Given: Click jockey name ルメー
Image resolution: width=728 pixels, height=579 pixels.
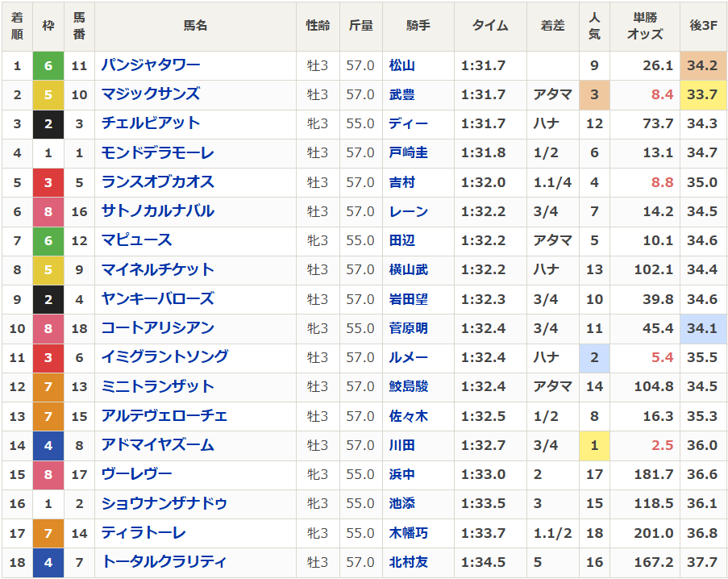Looking at the screenshot, I should click(408, 357).
